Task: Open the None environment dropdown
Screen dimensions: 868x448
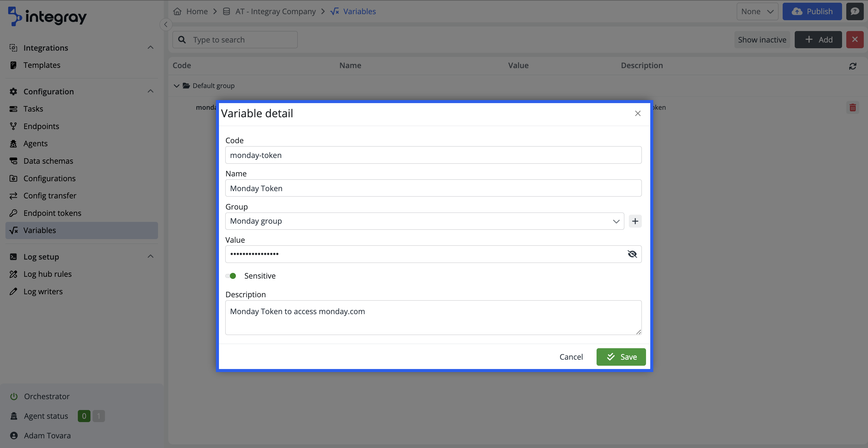Action: coord(757,11)
